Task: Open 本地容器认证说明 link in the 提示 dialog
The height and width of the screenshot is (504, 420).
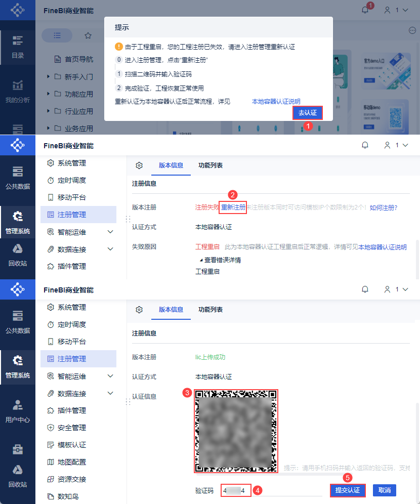Action: tap(276, 102)
